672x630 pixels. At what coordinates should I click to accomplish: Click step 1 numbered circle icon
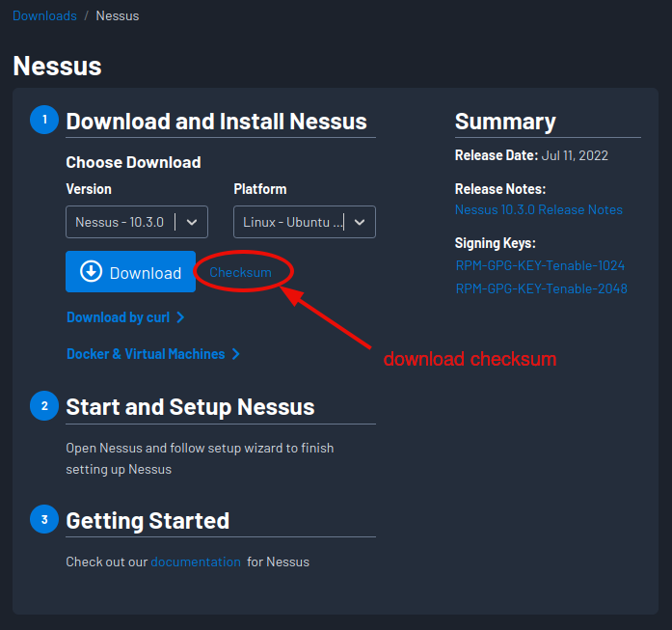[43, 121]
